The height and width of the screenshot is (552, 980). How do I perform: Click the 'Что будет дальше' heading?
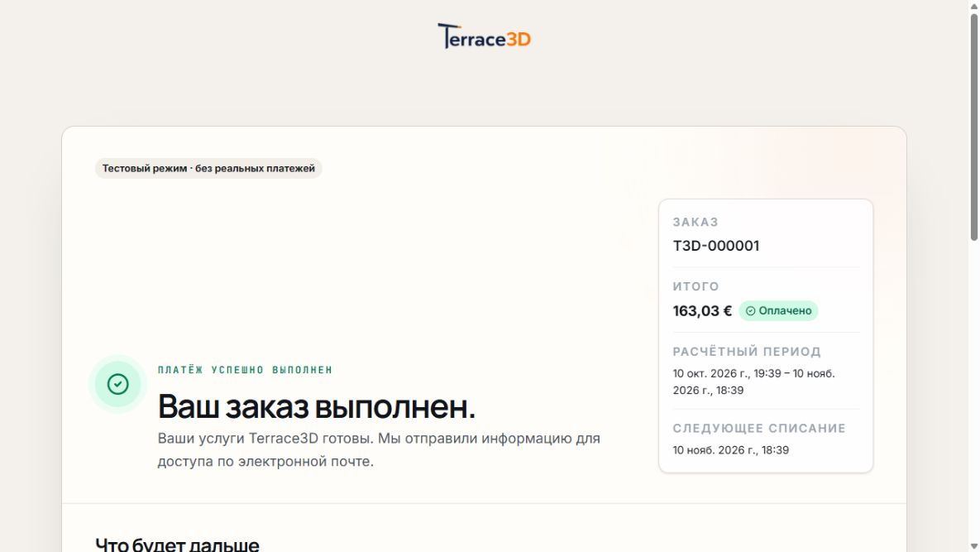coord(177,544)
